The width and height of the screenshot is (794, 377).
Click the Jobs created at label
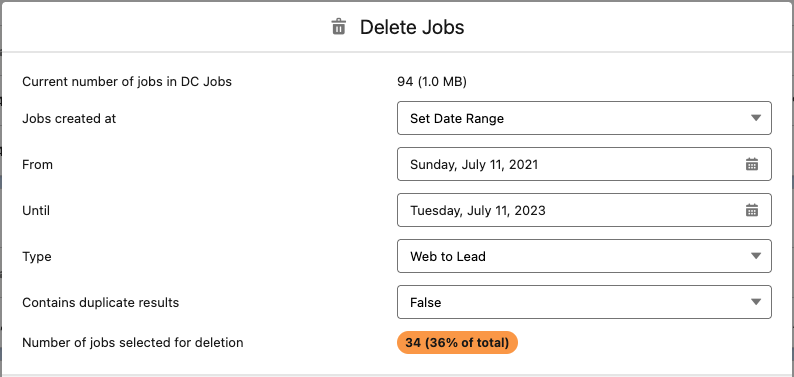(x=69, y=118)
